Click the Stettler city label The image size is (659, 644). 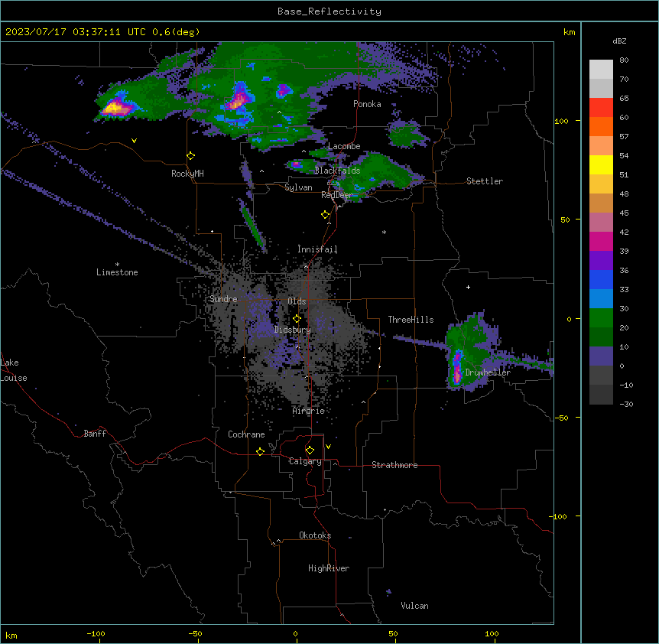click(485, 181)
